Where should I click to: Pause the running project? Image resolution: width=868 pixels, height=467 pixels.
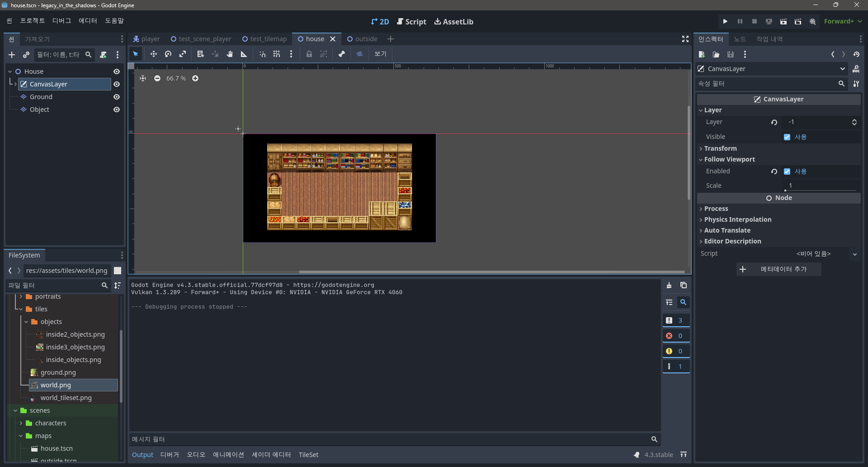(740, 21)
